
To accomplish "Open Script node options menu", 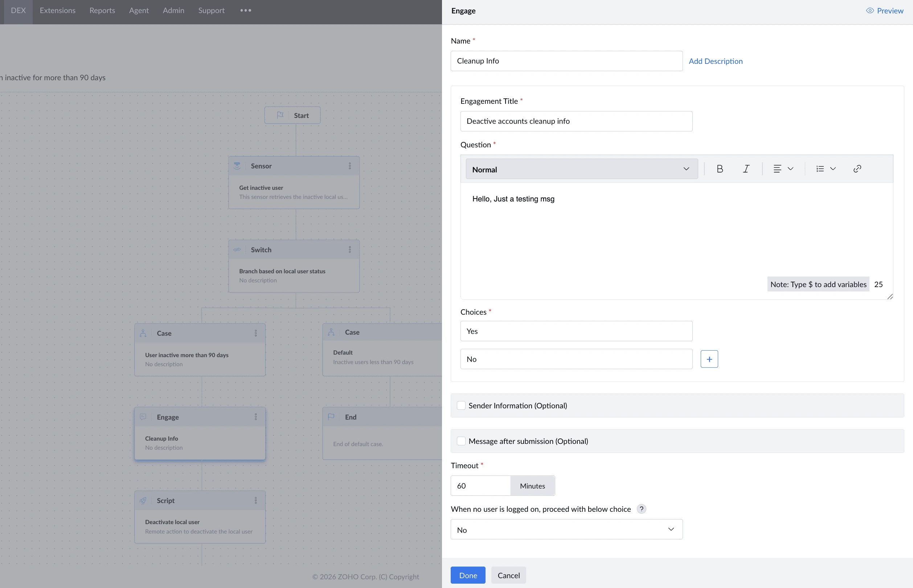I will (x=256, y=501).
